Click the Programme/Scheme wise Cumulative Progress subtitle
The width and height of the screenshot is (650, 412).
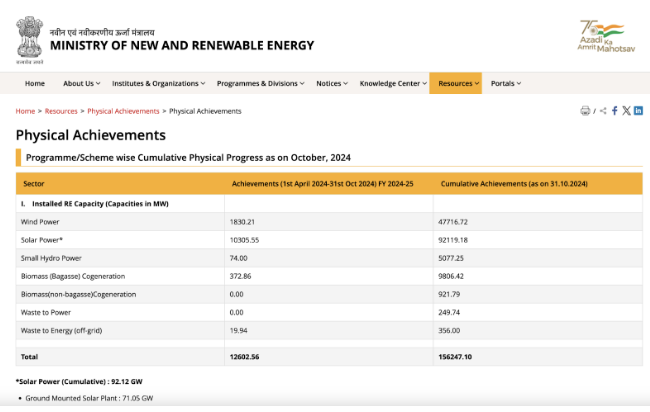(188, 158)
